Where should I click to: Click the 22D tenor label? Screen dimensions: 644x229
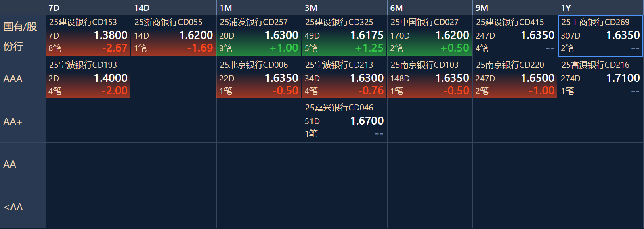[x=227, y=79]
